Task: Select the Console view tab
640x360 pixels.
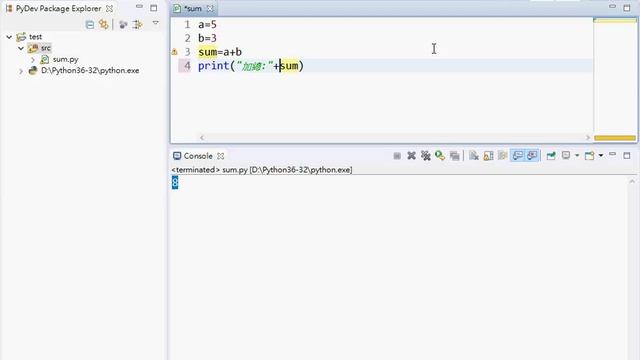Action: pyautogui.click(x=198, y=156)
